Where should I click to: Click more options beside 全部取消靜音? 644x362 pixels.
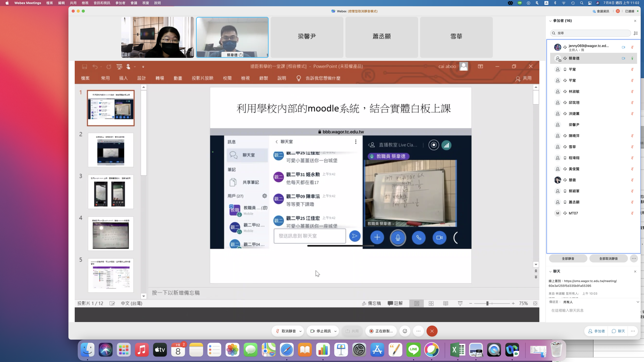[x=634, y=258]
